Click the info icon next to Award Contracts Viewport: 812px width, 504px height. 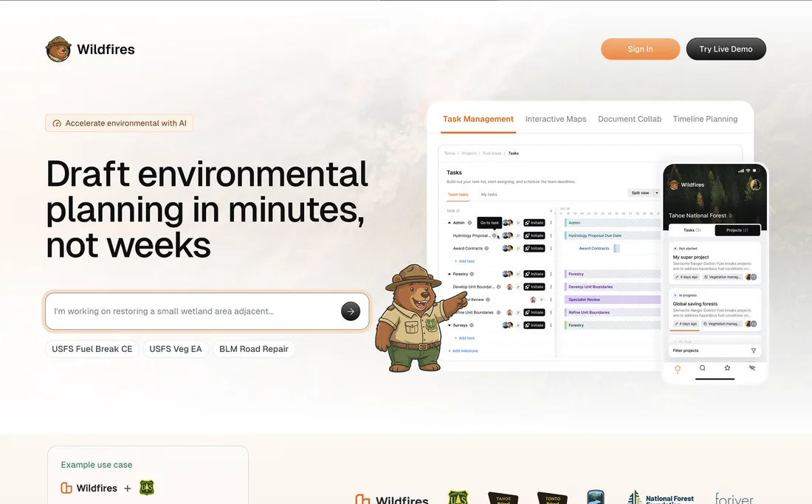coord(486,249)
